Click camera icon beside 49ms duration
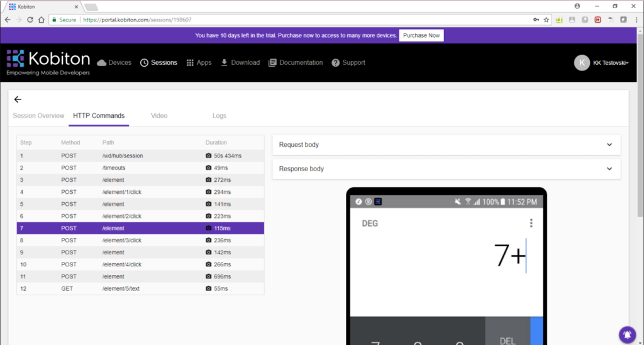644x345 pixels. pyautogui.click(x=209, y=167)
